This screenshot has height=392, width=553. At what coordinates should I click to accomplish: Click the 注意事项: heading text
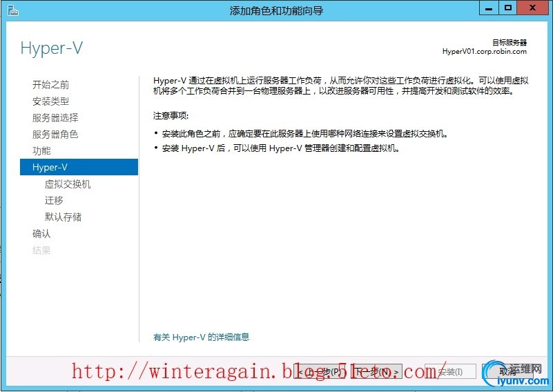pos(171,116)
